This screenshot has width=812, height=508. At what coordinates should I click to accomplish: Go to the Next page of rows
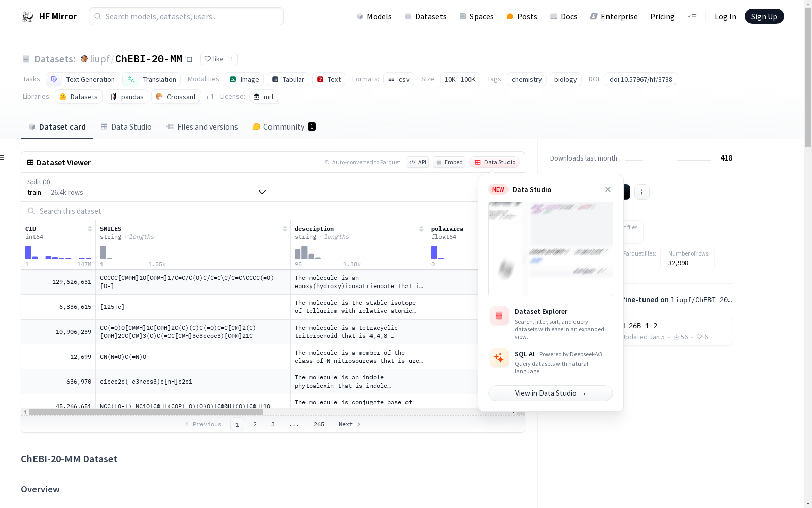pos(350,424)
